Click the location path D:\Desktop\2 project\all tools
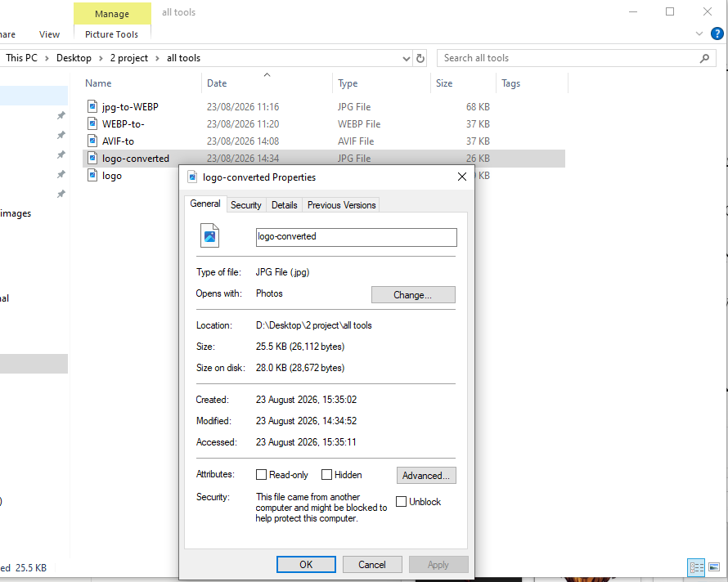This screenshot has width=728, height=582. coord(314,325)
